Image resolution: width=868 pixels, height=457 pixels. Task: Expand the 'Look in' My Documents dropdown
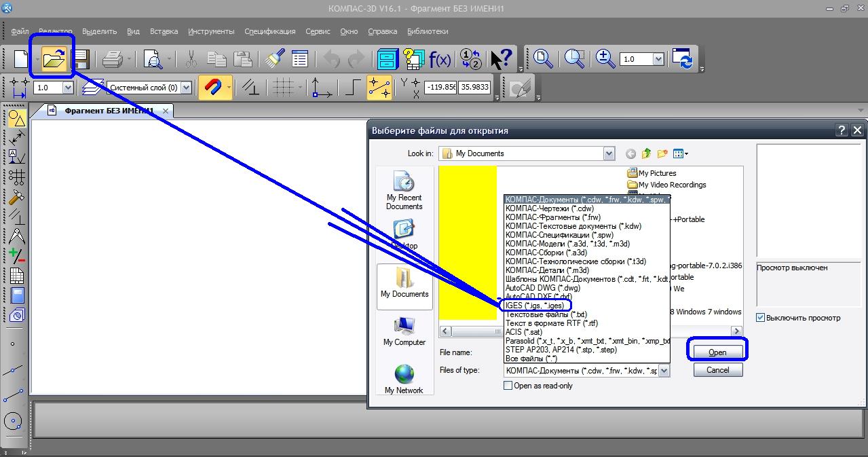pos(609,153)
